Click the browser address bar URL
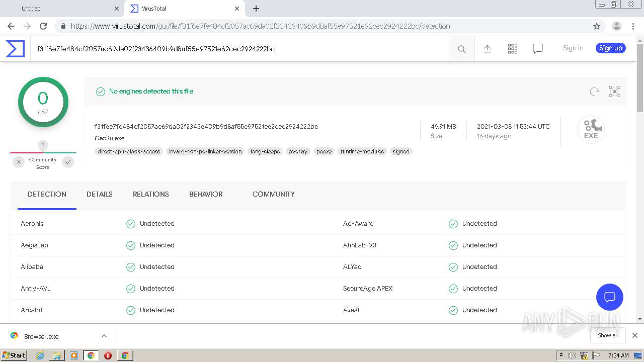Viewport: 644px width, 362px height. click(261, 26)
